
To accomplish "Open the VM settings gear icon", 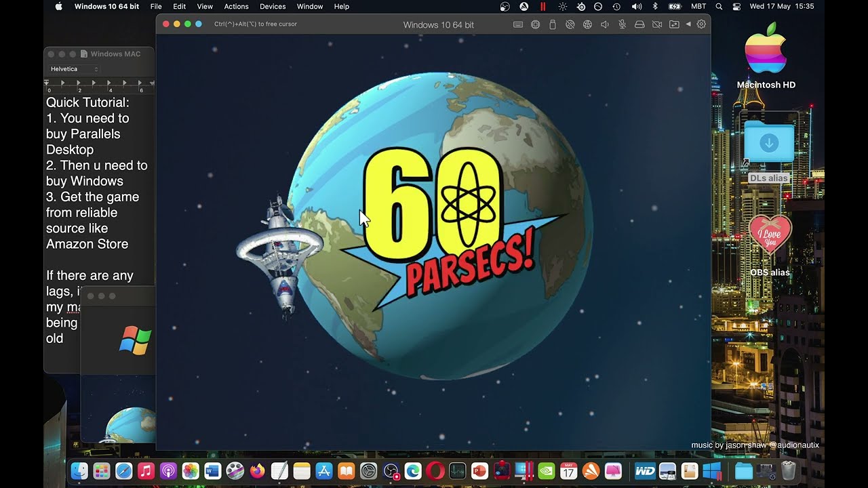I will [701, 24].
